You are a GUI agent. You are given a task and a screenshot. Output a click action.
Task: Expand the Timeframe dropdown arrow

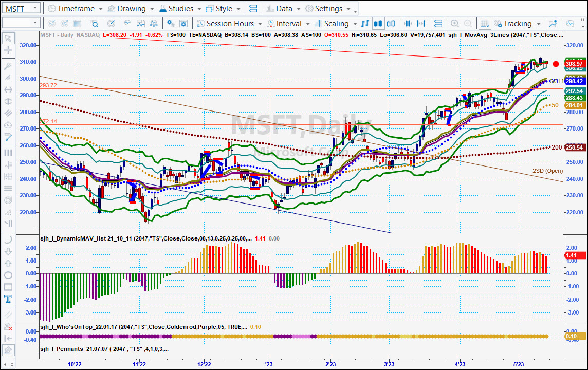click(x=101, y=9)
